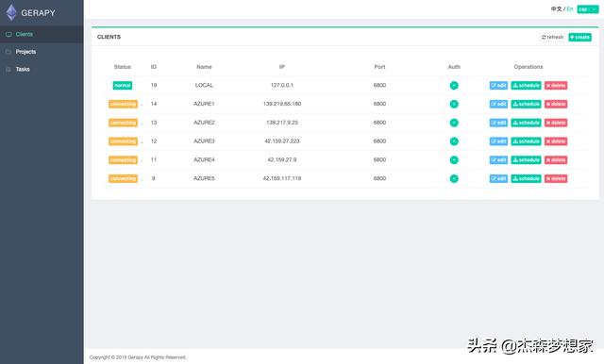The height and width of the screenshot is (364, 604).
Task: Select the IP cell 127.0.0.1
Action: (282, 86)
